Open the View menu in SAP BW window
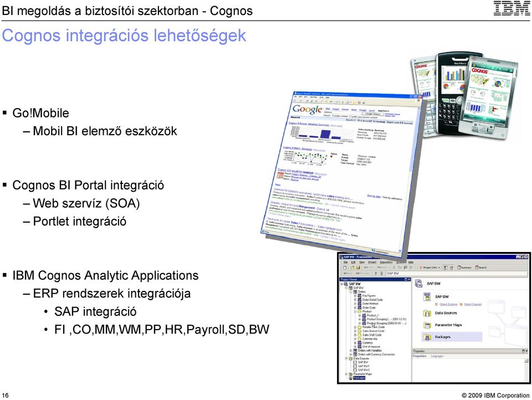 point(362,262)
